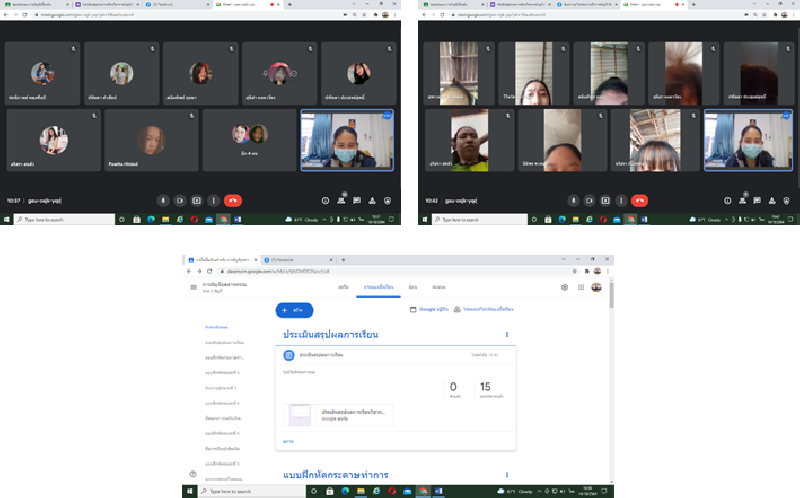Open the Google ปฏิทิน calendar link
The image size is (800, 498).
430,310
